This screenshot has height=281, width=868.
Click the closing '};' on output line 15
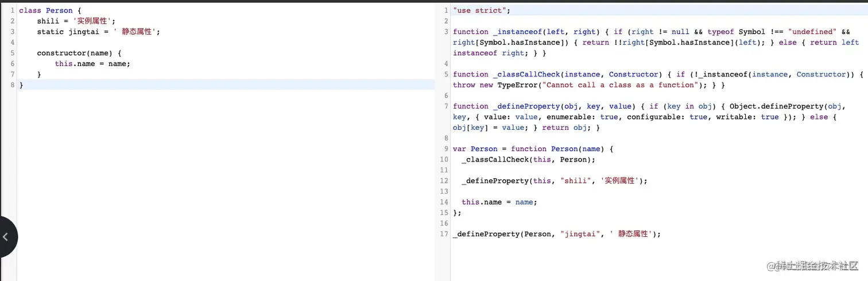[x=457, y=213]
